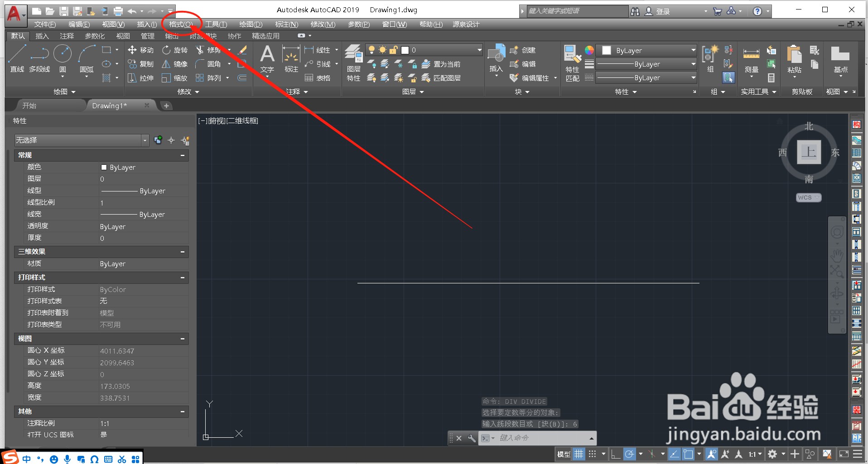Click Quick Select icon in Properties palette
The image size is (868, 464).
click(x=185, y=140)
